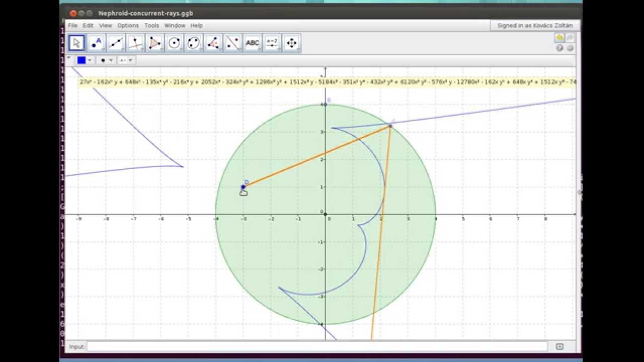Image resolution: width=644 pixels, height=362 pixels.
Task: Click the blue point D on the canvas
Action: coord(243,187)
